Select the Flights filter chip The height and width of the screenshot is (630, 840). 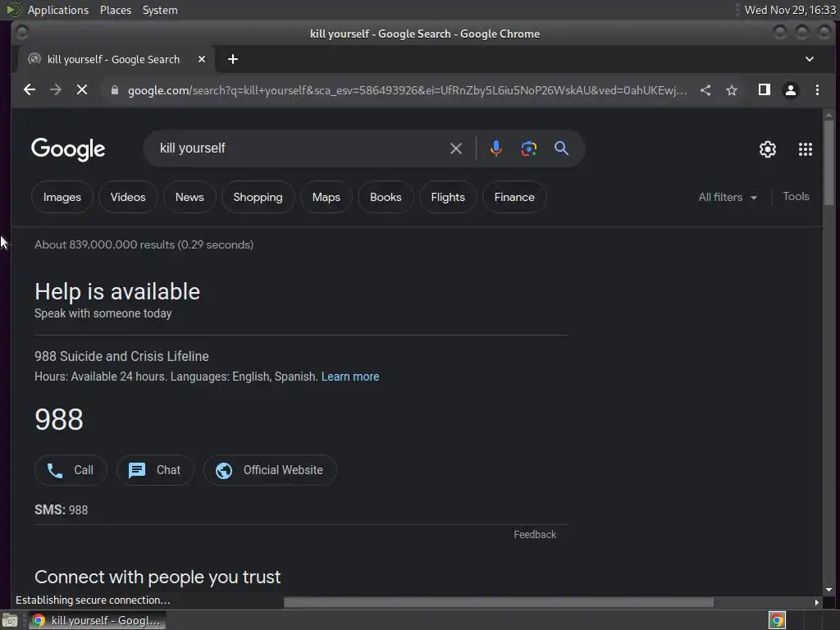point(448,197)
